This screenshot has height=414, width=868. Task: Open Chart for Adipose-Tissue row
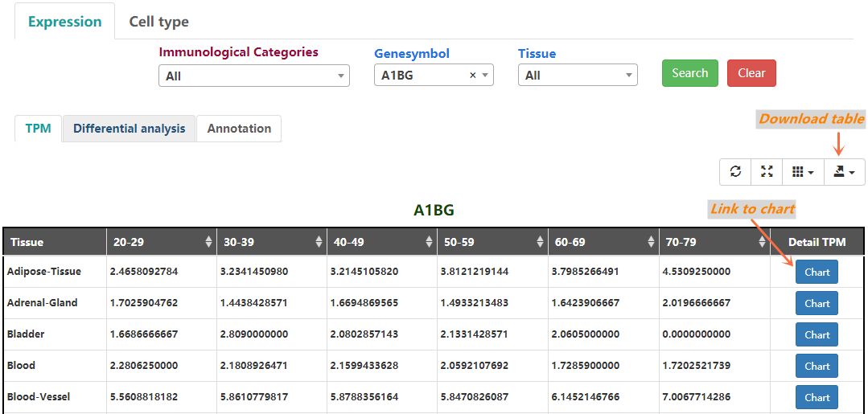point(817,273)
